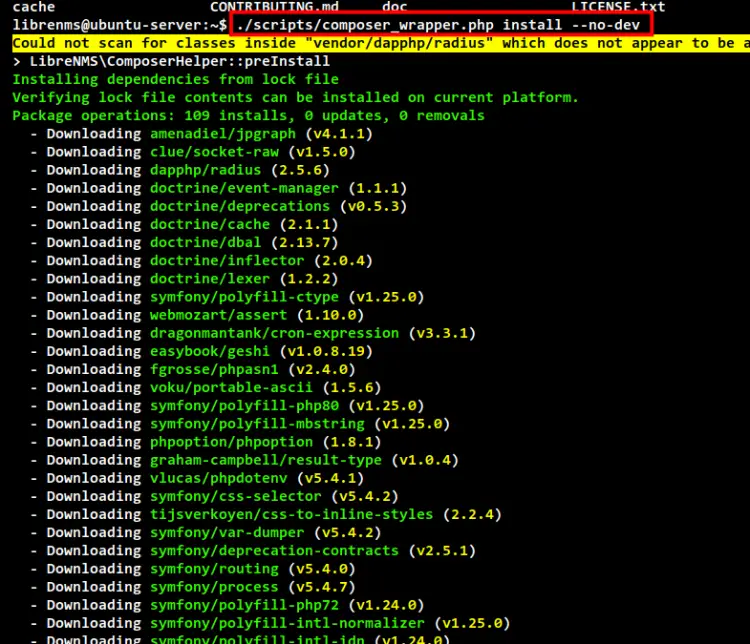750x644 pixels.
Task: Click the dragonmantank/cron-expression package name
Action: (274, 333)
